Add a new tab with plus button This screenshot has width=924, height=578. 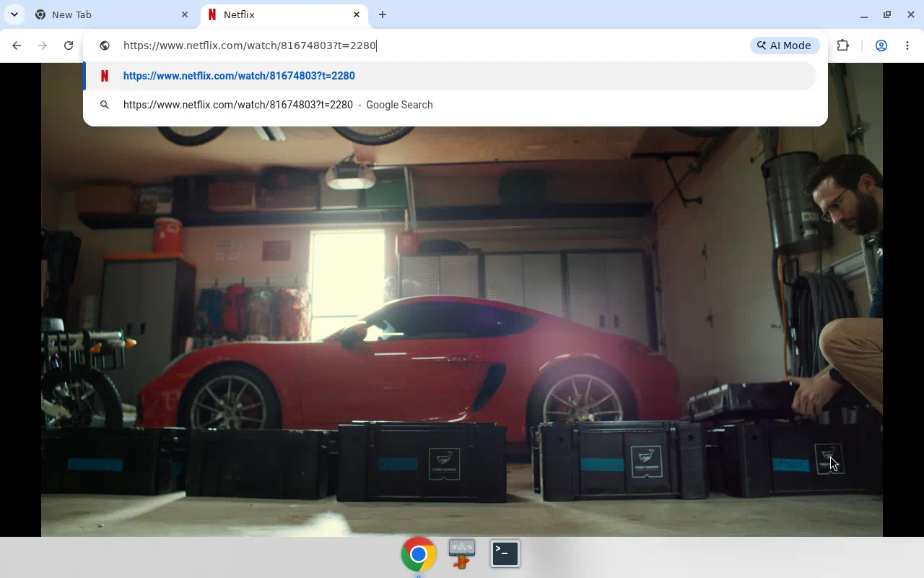point(383,14)
